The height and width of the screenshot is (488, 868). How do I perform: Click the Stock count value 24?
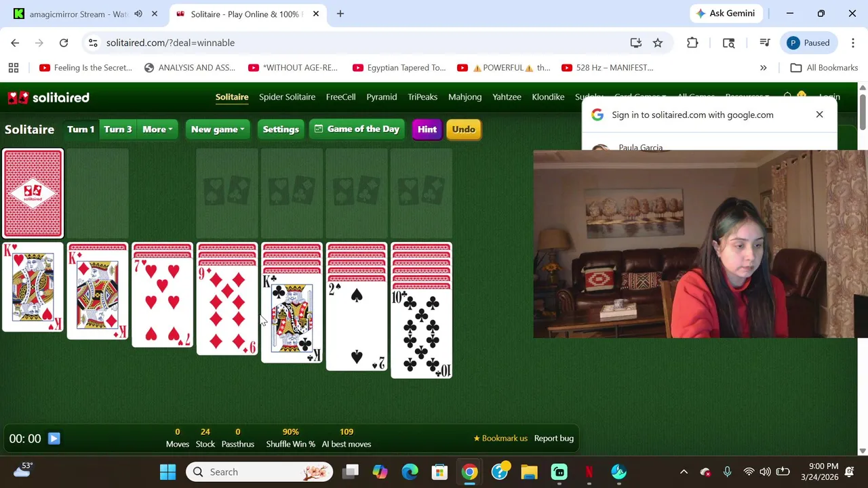[x=205, y=432]
